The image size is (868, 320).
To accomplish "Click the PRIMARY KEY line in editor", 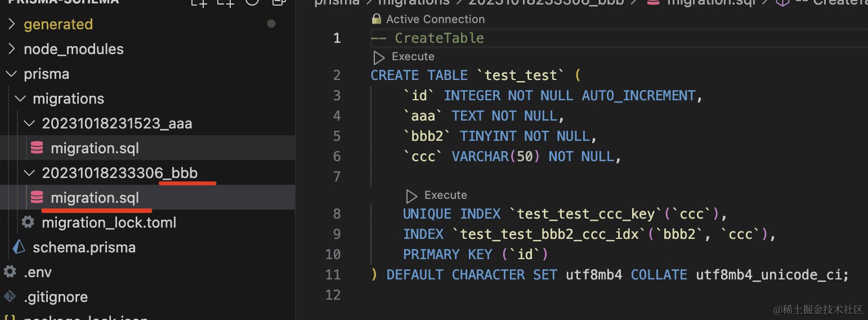I will 475,254.
